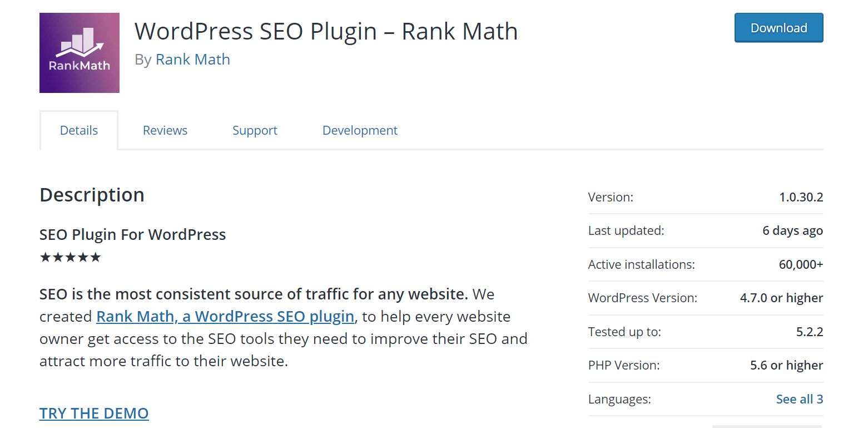Open the Rank Math author link
Viewport: 868px width, 428px height.
[193, 60]
